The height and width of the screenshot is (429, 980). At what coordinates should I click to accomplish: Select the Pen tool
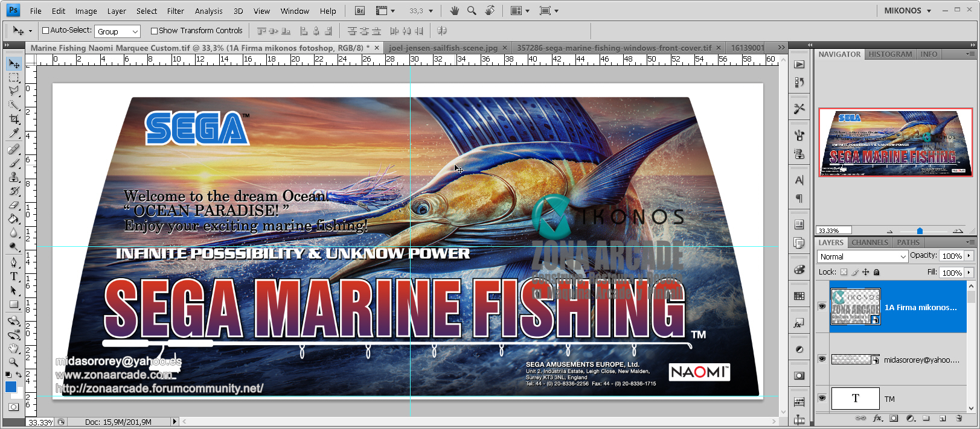click(x=14, y=262)
